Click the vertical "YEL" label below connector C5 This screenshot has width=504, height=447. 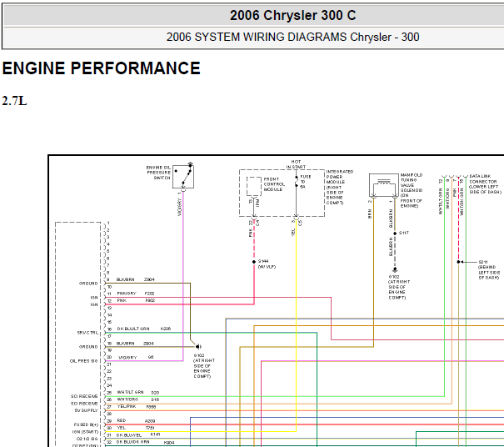coord(293,233)
